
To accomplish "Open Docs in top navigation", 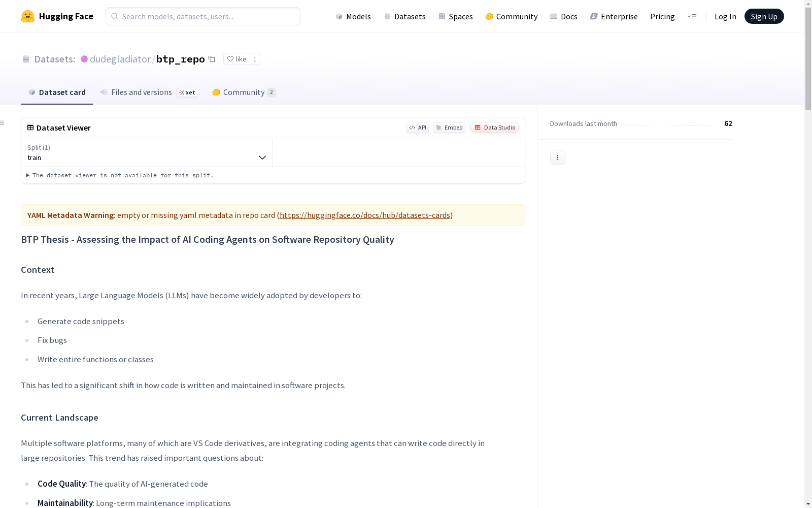I will click(x=564, y=16).
